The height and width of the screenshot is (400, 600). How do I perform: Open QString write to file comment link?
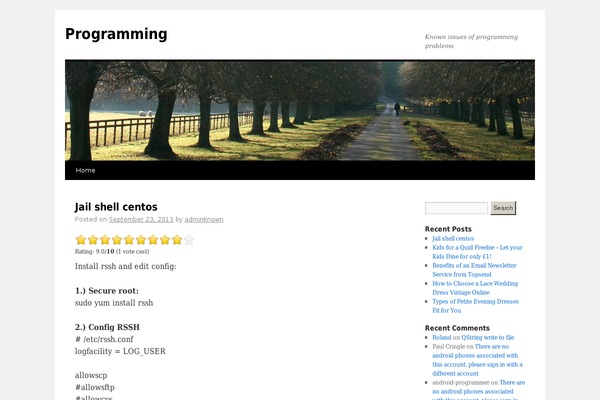[x=488, y=338]
